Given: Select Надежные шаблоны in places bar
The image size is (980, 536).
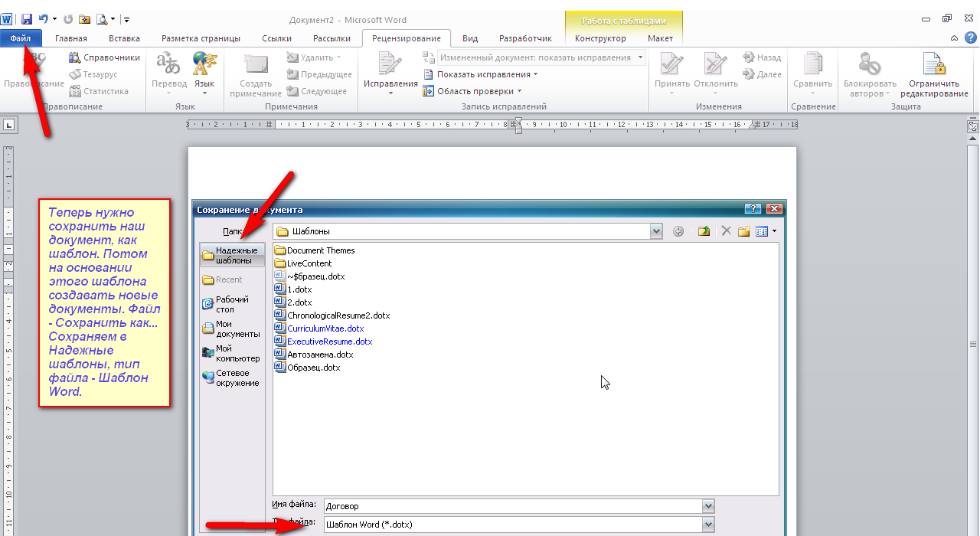Looking at the screenshot, I should (x=233, y=255).
